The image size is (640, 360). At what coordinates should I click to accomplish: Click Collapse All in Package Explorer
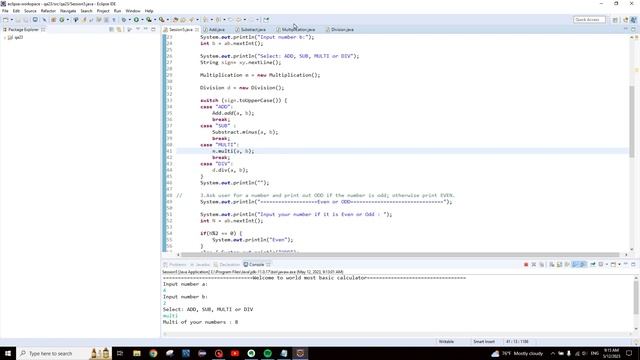111,29
